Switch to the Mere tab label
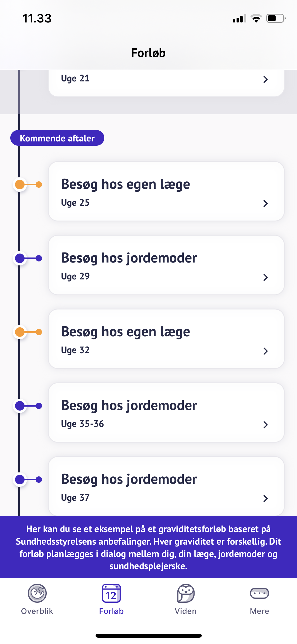297x644 pixels. (x=259, y=611)
